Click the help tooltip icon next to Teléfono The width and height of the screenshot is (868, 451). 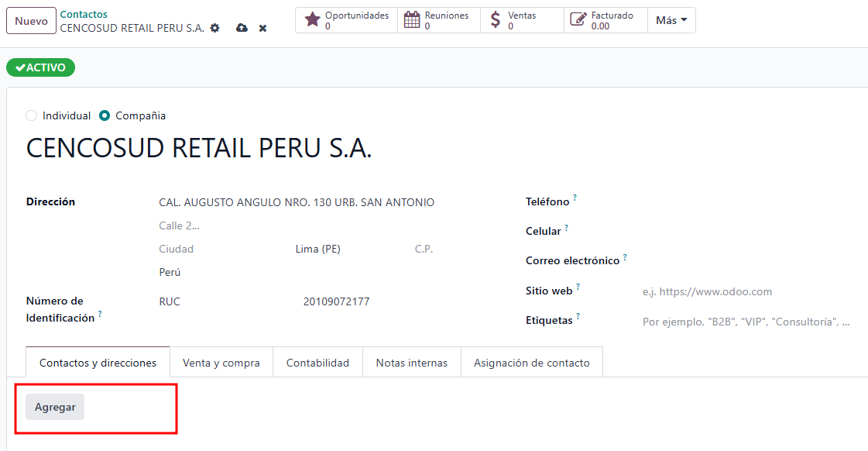(575, 198)
